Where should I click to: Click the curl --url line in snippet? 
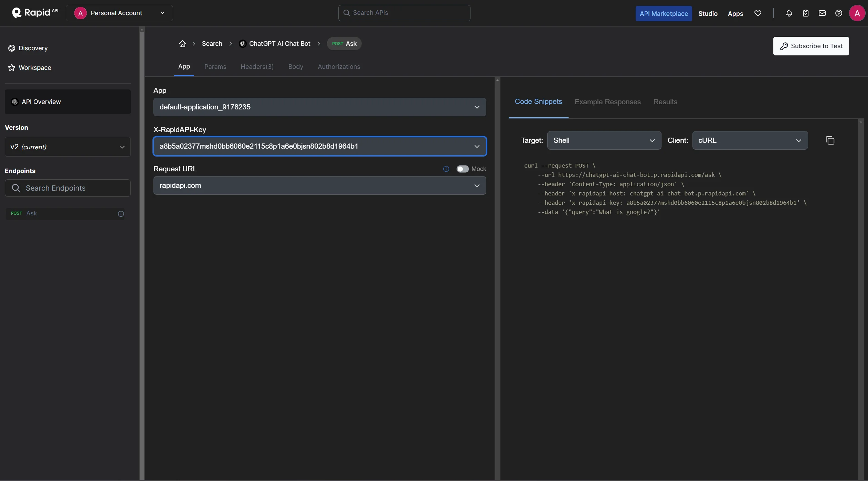(629, 175)
